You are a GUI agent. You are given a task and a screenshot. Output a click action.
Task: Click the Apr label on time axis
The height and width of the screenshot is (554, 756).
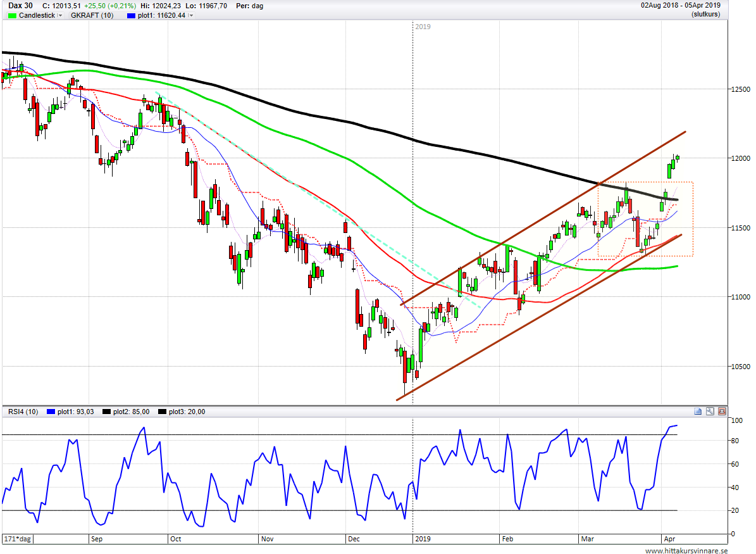[x=669, y=539]
